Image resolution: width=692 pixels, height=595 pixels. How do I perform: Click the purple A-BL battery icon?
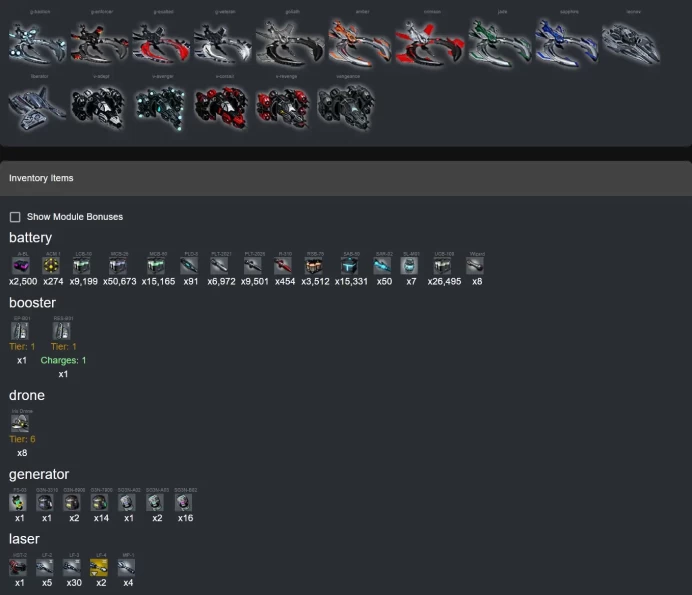click(x=21, y=266)
